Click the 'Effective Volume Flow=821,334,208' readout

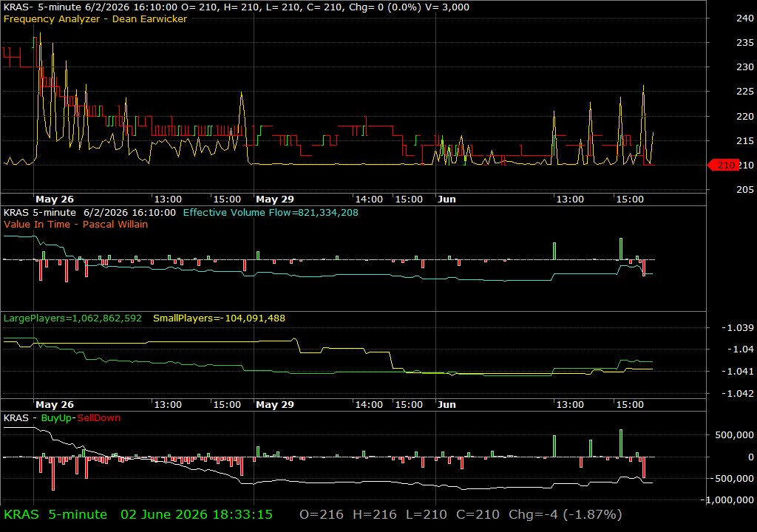(271, 212)
